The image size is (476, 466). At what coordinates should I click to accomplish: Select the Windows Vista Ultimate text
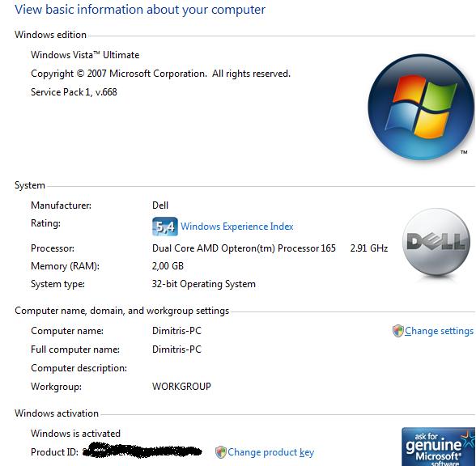pyautogui.click(x=85, y=55)
